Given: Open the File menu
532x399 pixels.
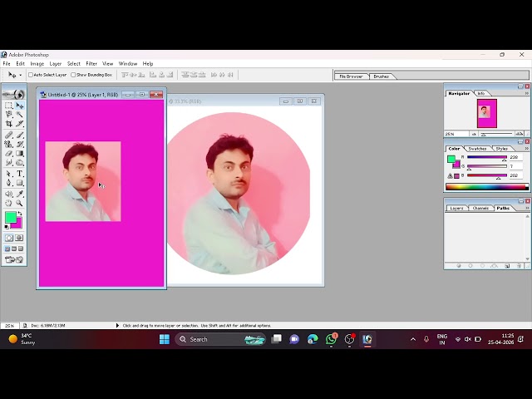Looking at the screenshot, I should point(7,63).
